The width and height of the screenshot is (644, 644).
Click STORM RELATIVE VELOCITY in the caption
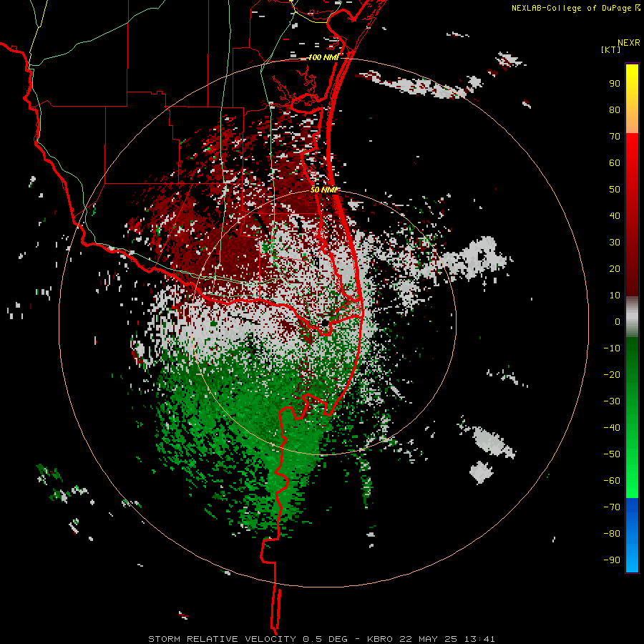[x=222, y=639]
